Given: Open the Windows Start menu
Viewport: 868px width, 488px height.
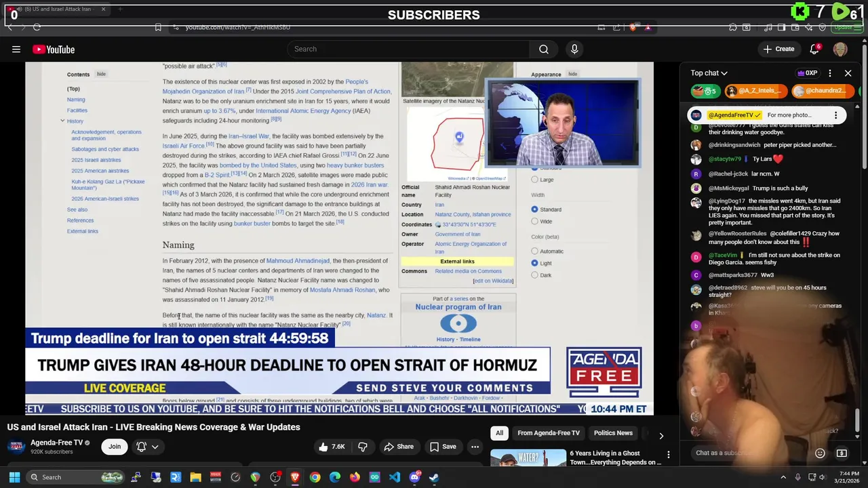Looking at the screenshot, I should pyautogui.click(x=14, y=477).
